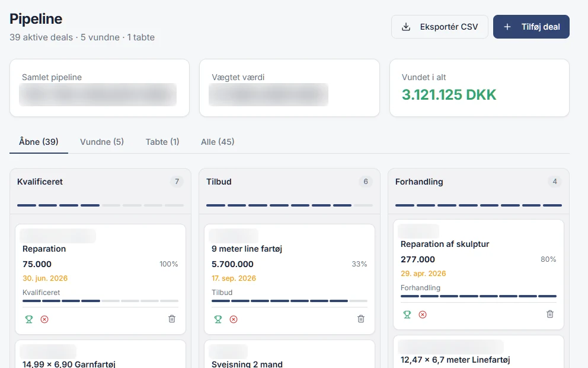Screen dimensions: 588x368
Task: Mark 9 meter line fartøj deal as lost
Action: tap(234, 319)
